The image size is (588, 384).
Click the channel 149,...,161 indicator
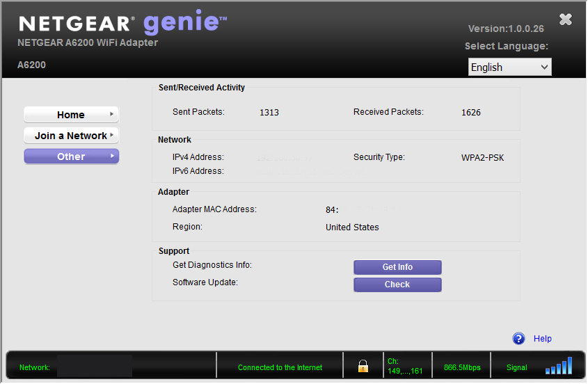pyautogui.click(x=405, y=366)
